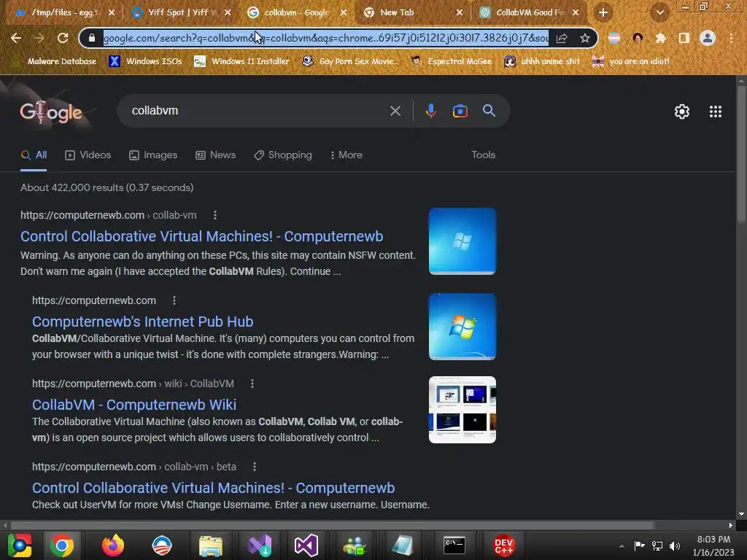This screenshot has height=560, width=747.
Task: Bookmark this page with the star icon
Action: [585, 38]
